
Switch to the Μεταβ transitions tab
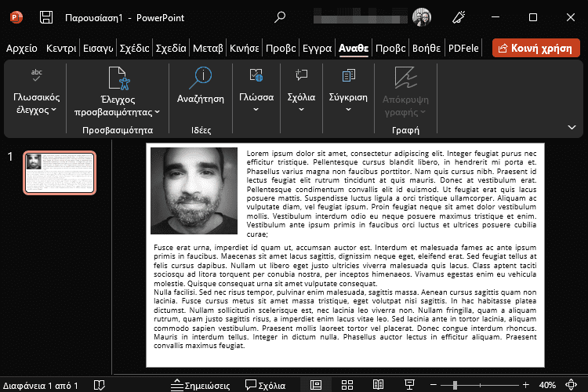pyautogui.click(x=208, y=49)
